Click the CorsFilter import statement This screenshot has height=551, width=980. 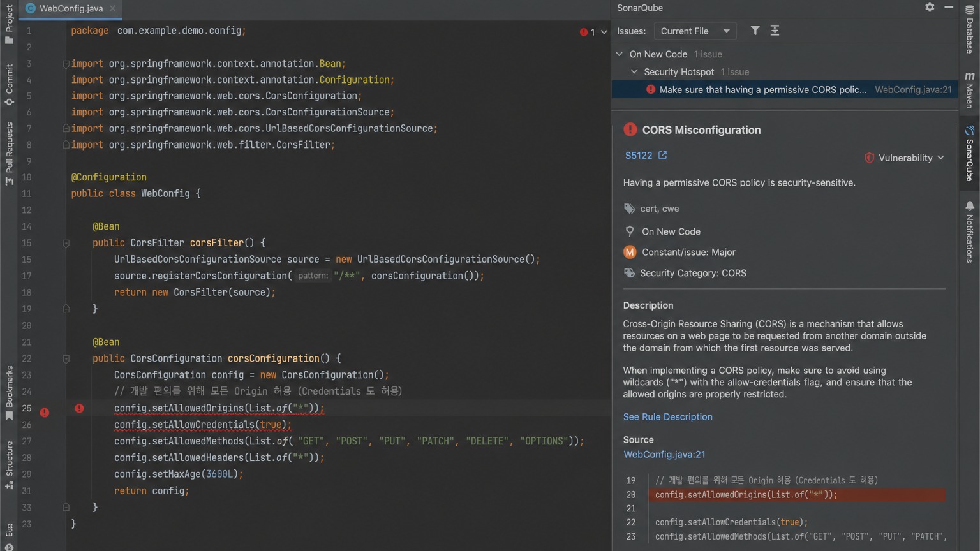click(203, 145)
